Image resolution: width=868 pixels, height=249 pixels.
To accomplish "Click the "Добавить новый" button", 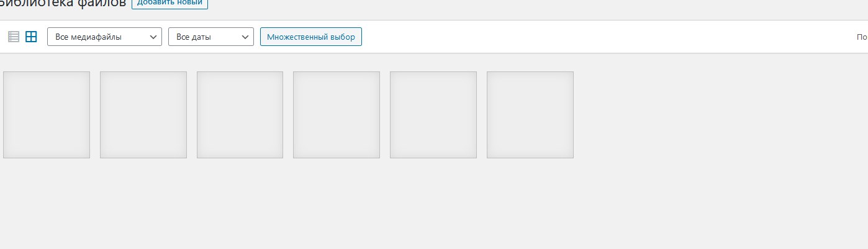I will (170, 2).
